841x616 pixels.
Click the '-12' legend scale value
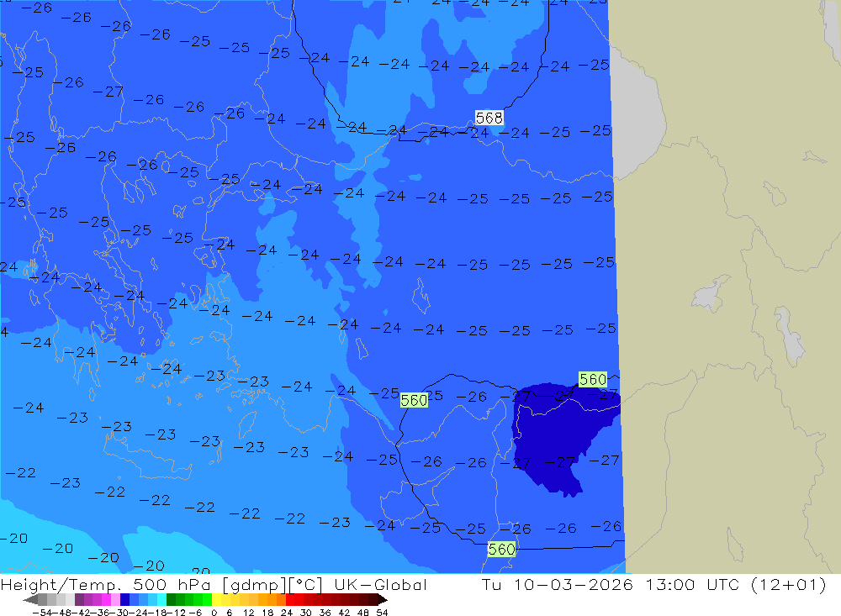click(x=176, y=613)
